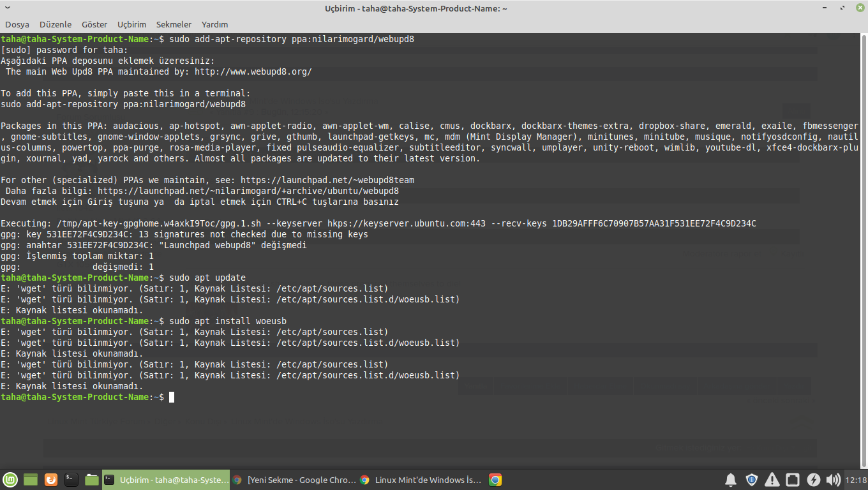Click "Aşağıdaki PPA deposunu eklemek üzeresiniz:" text
Viewport: 868px width, 490px height.
pyautogui.click(x=108, y=61)
